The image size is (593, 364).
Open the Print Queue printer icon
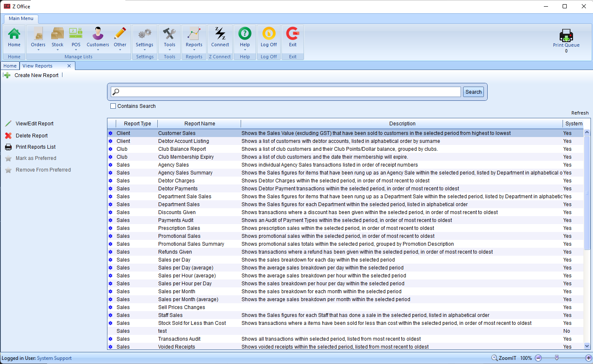pyautogui.click(x=566, y=36)
